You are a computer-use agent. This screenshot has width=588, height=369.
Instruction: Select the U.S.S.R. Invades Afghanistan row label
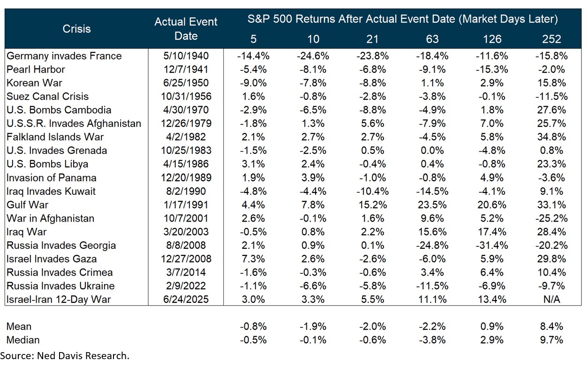(x=74, y=123)
